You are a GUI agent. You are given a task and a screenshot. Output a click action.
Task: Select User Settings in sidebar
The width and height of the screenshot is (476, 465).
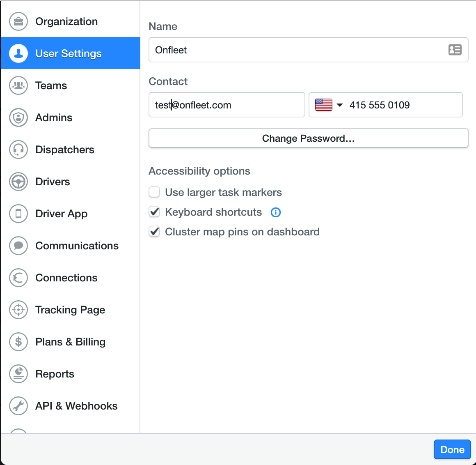71,53
